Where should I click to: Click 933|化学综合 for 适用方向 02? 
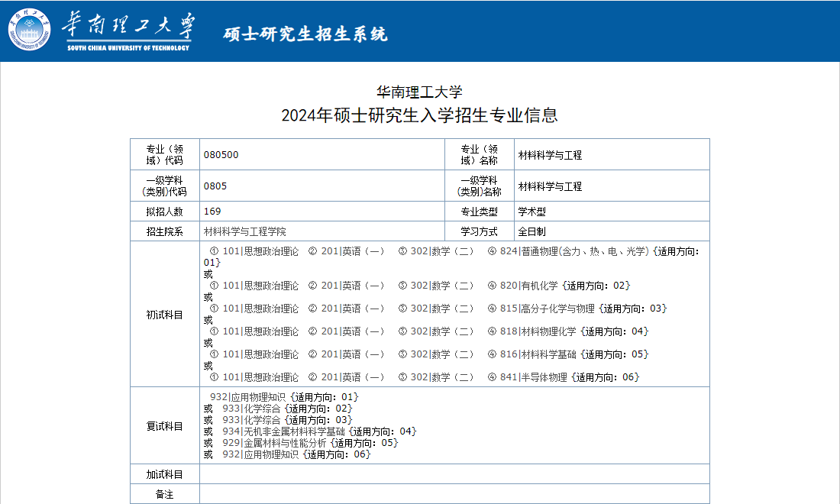251,408
